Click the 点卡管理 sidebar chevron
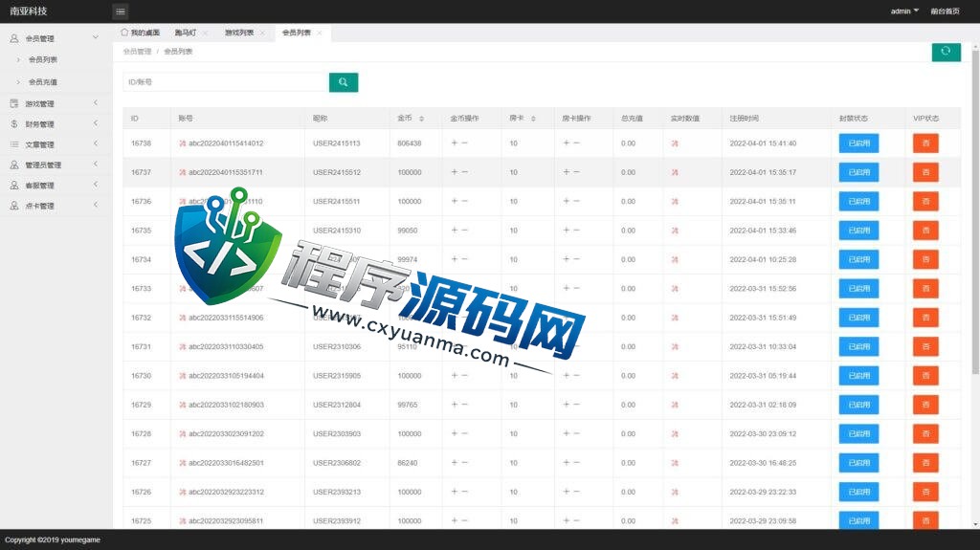 [x=96, y=205]
